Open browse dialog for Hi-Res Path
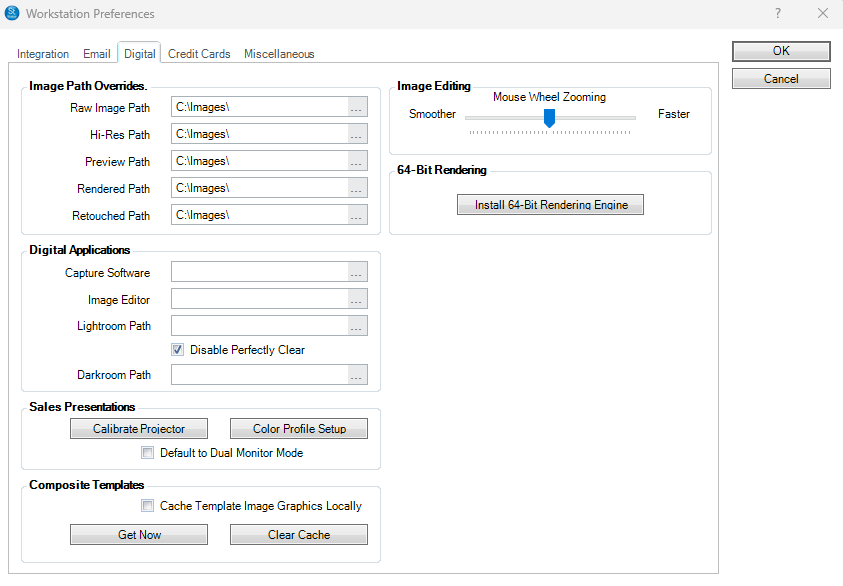 (357, 134)
